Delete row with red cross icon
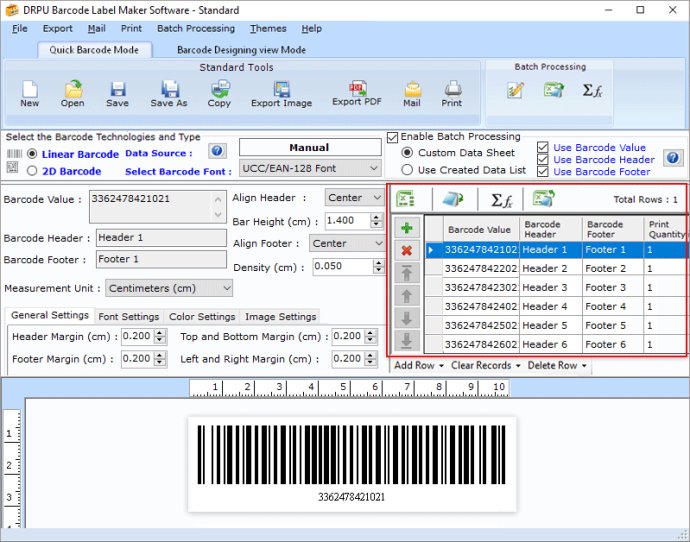 (407, 251)
